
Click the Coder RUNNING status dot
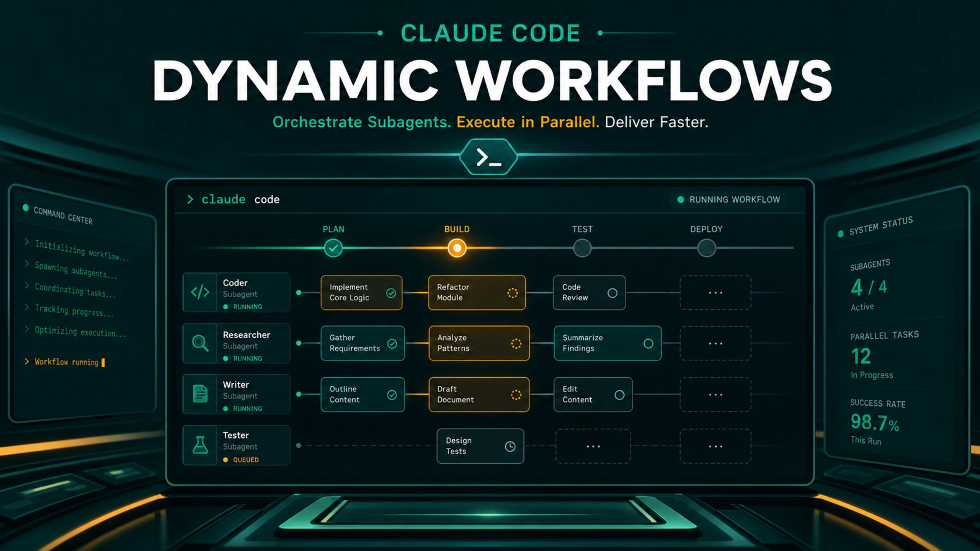[225, 307]
